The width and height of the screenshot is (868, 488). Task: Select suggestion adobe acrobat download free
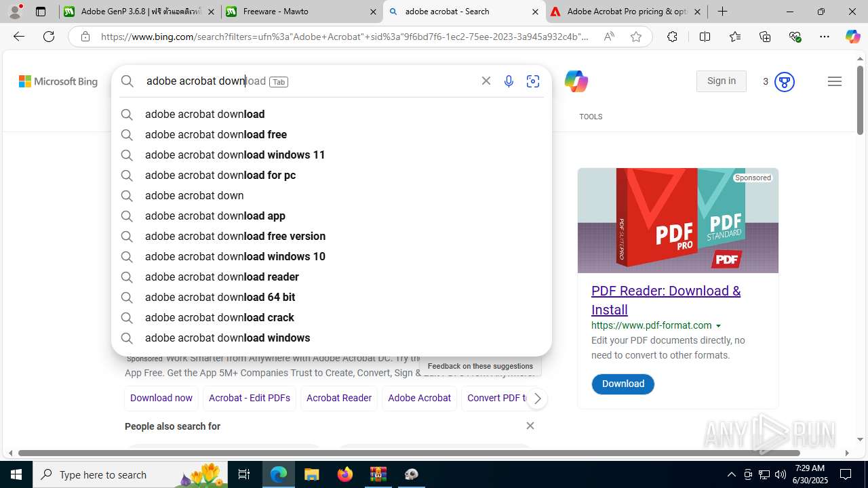pyautogui.click(x=332, y=134)
